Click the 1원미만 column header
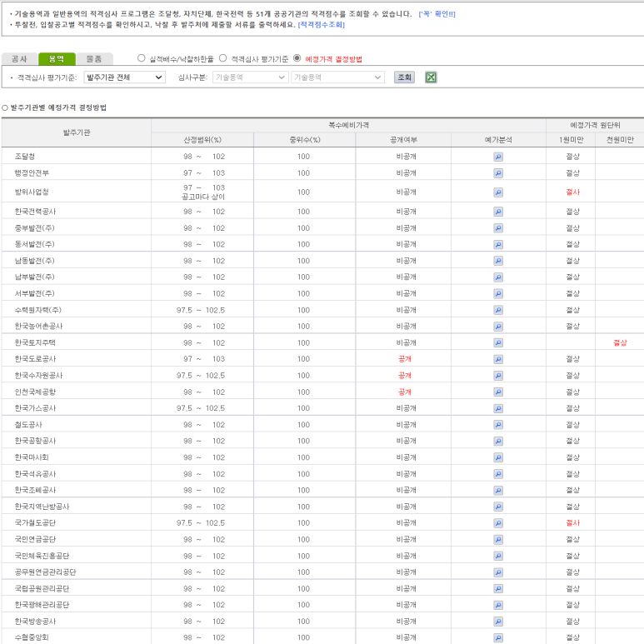The width and height of the screenshot is (644, 644). [x=571, y=140]
